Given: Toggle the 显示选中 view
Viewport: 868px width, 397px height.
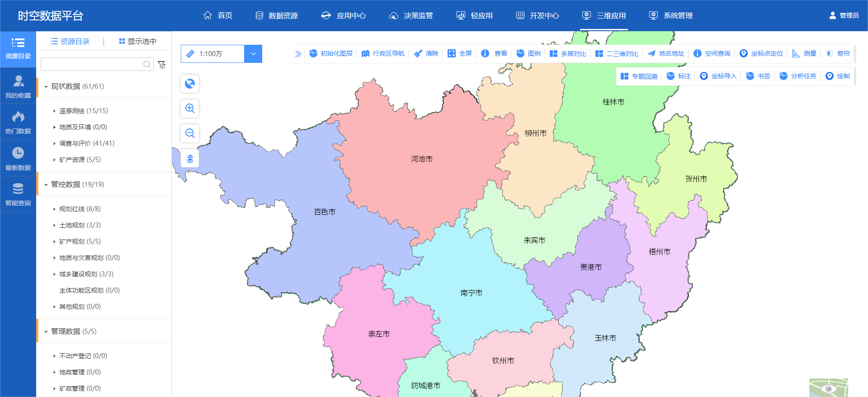Looking at the screenshot, I should (137, 41).
